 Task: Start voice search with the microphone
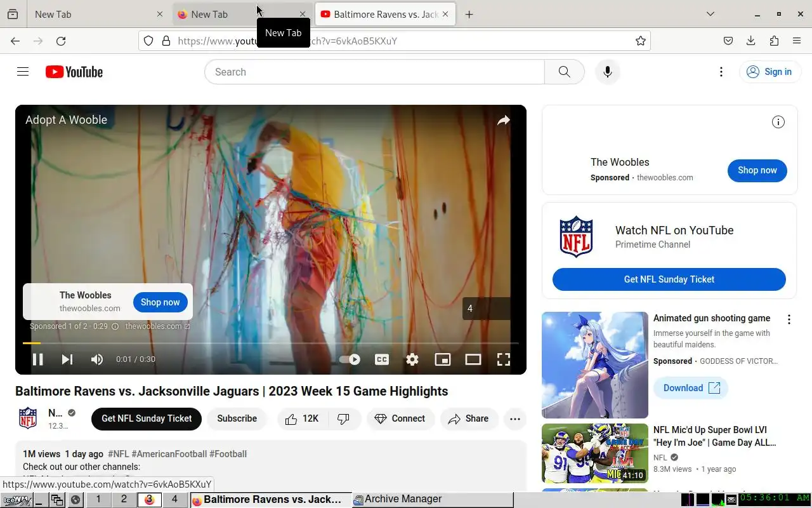607,72
